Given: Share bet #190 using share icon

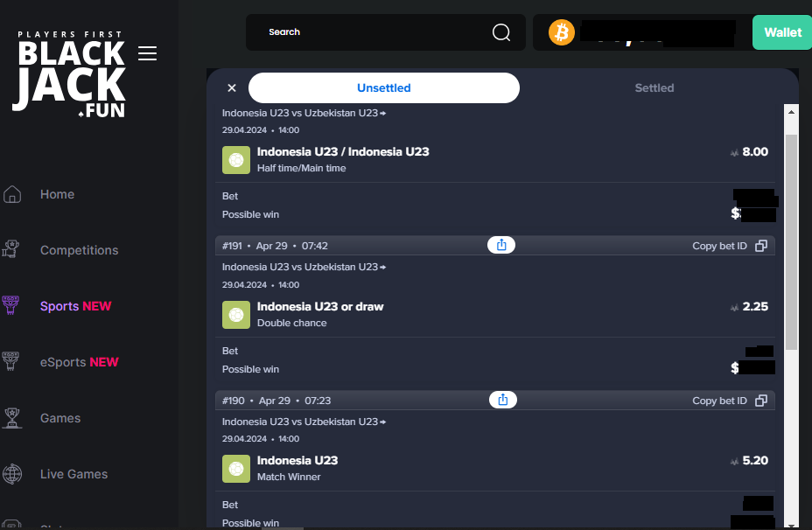Looking at the screenshot, I should coord(503,400).
